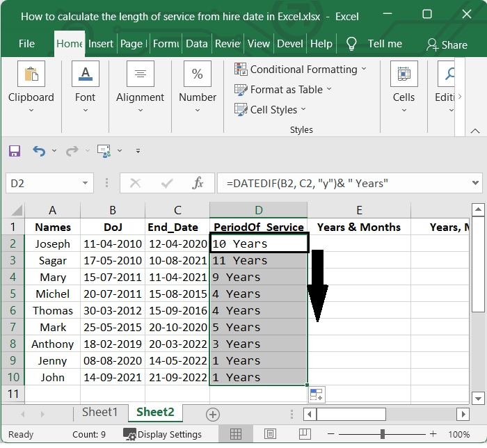Viewport: 487px width, 448px height.
Task: Click the Auto Fill Options icon
Action: click(x=317, y=395)
